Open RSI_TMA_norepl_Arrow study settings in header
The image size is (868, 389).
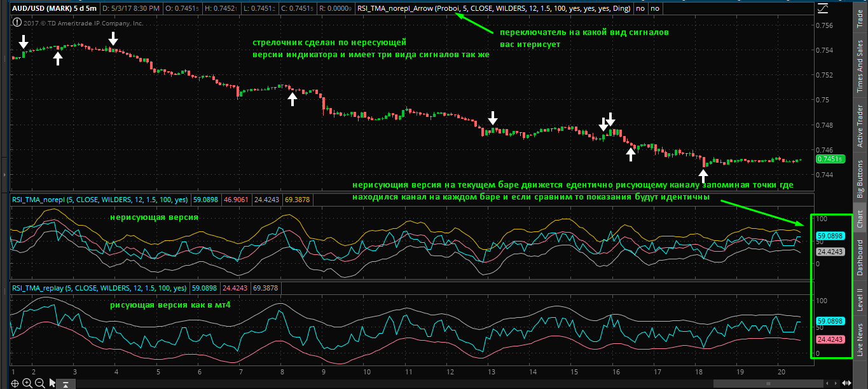click(492, 9)
